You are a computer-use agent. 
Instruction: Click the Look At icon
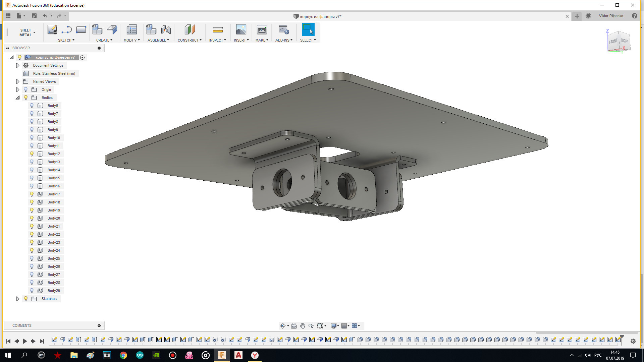[x=294, y=326]
